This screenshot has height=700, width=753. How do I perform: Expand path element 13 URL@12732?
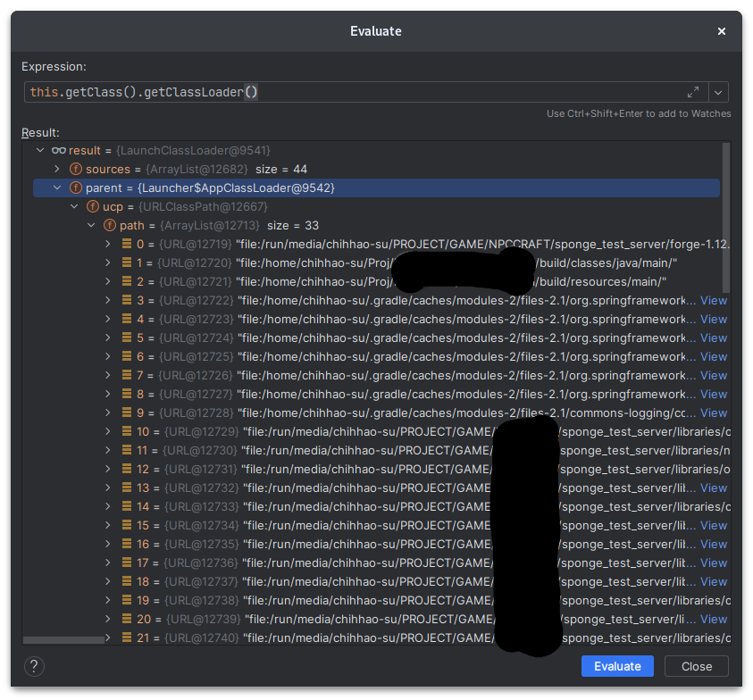(x=108, y=487)
